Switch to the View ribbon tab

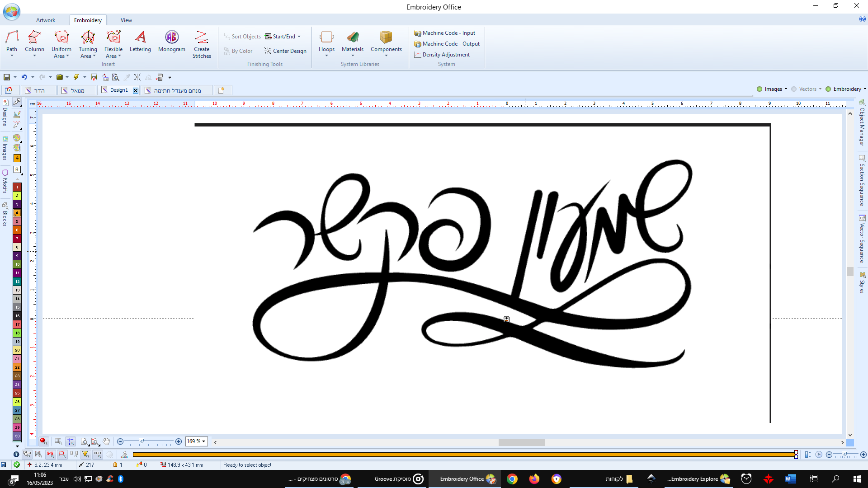pos(126,20)
